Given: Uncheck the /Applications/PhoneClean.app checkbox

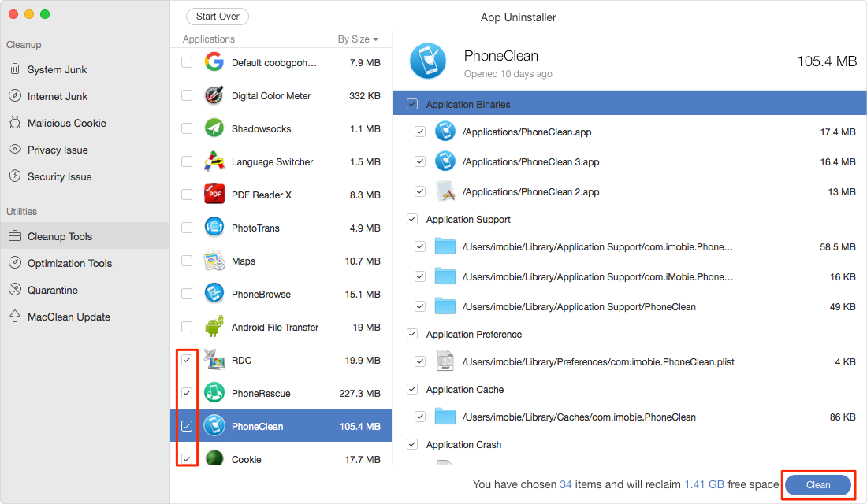Looking at the screenshot, I should (420, 132).
